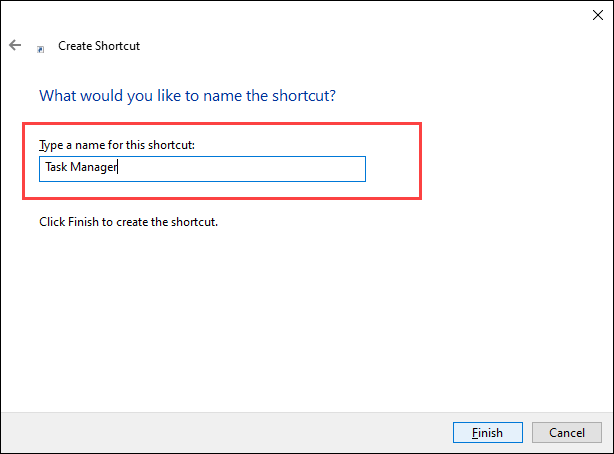Click blank title bar left of close button
The width and height of the screenshot is (614, 454).
[x=400, y=17]
